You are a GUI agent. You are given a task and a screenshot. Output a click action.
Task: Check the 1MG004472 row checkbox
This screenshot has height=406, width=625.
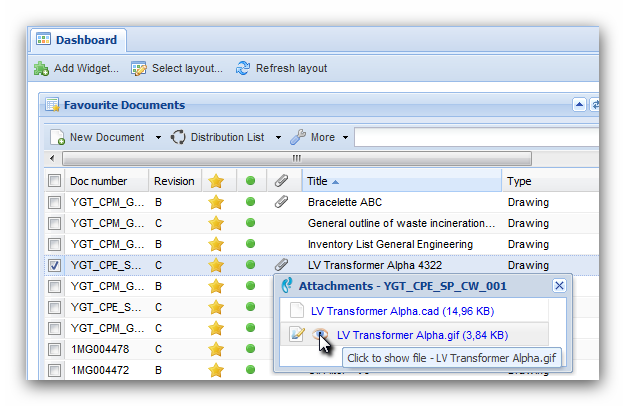point(55,370)
